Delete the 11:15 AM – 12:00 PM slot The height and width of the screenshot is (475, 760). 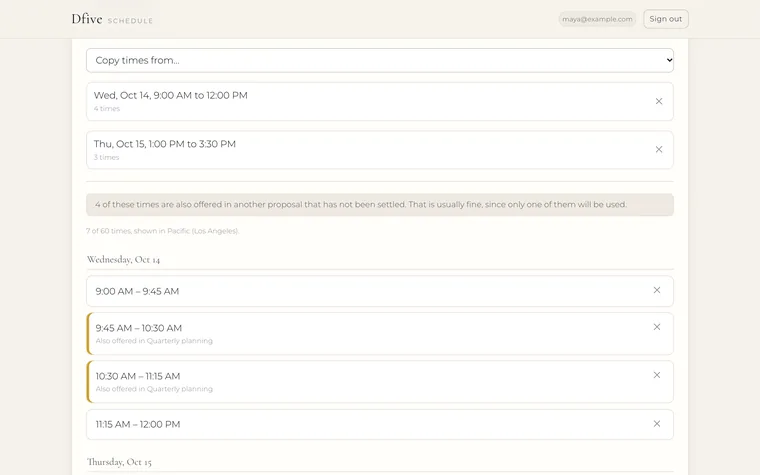pos(657,424)
